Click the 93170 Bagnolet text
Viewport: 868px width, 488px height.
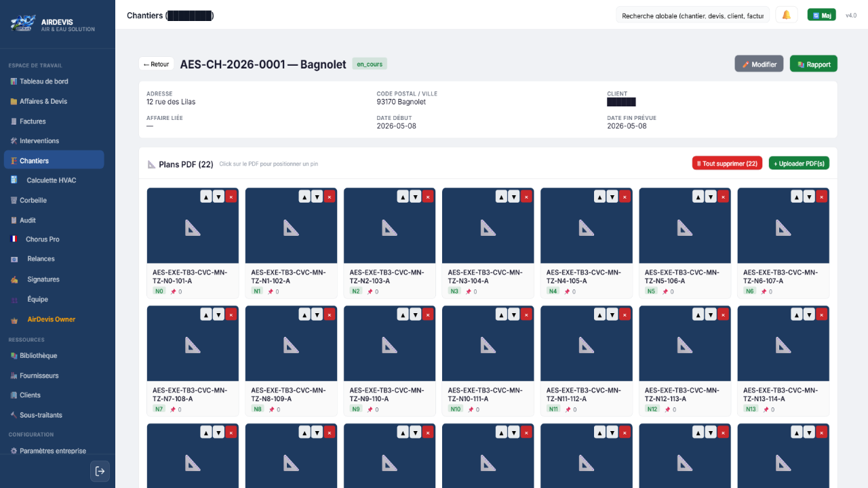tap(401, 102)
